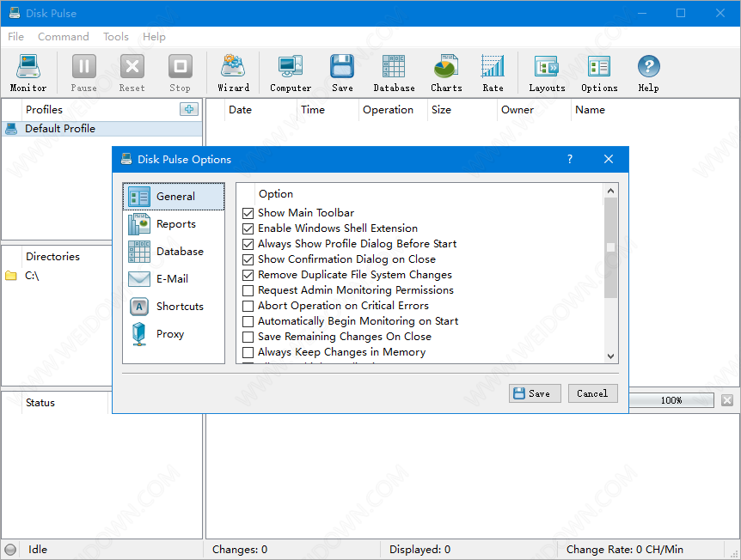Screen dimensions: 741x560
Task: Open the Computer toolbar icon
Action: coord(291,73)
